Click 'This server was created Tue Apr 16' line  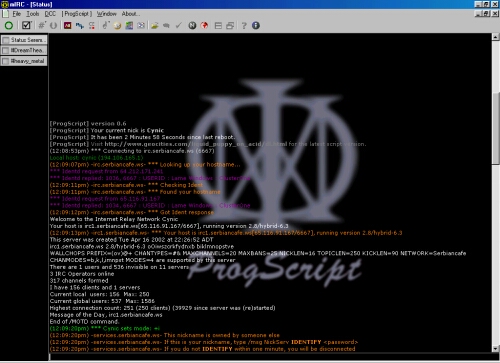(x=131, y=240)
